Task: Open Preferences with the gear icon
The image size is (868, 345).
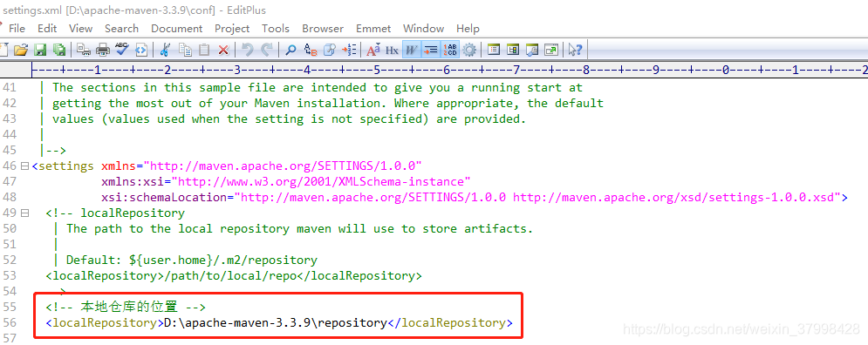Action: 469,50
